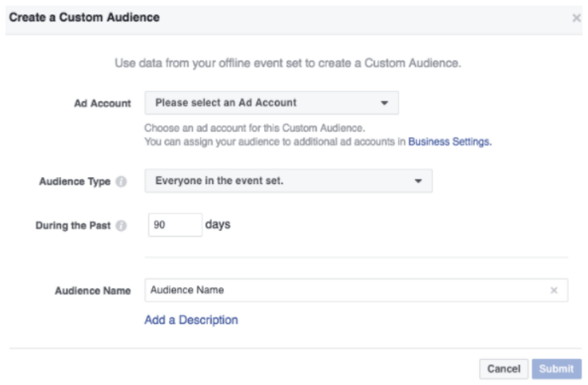Expand the 'Everyone in the event set' dropdown
588x385 pixels.
288,181
